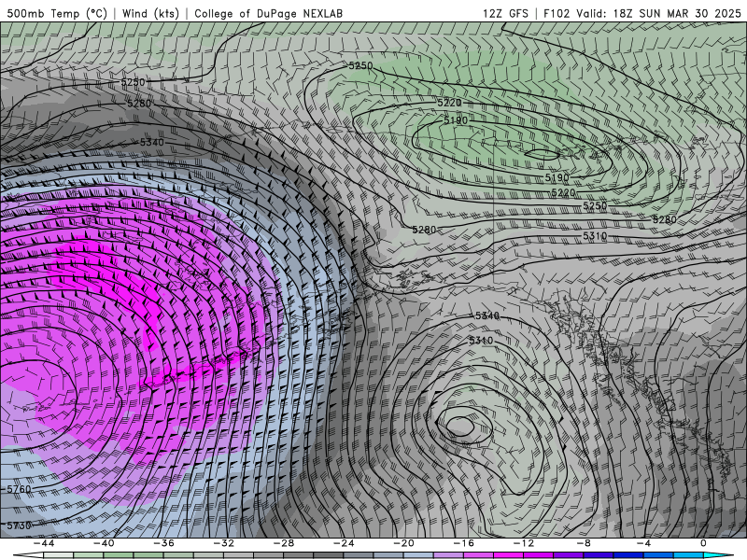The image size is (747, 560).
Task: Pick the -24 colorbar tick label
Action: [344, 543]
